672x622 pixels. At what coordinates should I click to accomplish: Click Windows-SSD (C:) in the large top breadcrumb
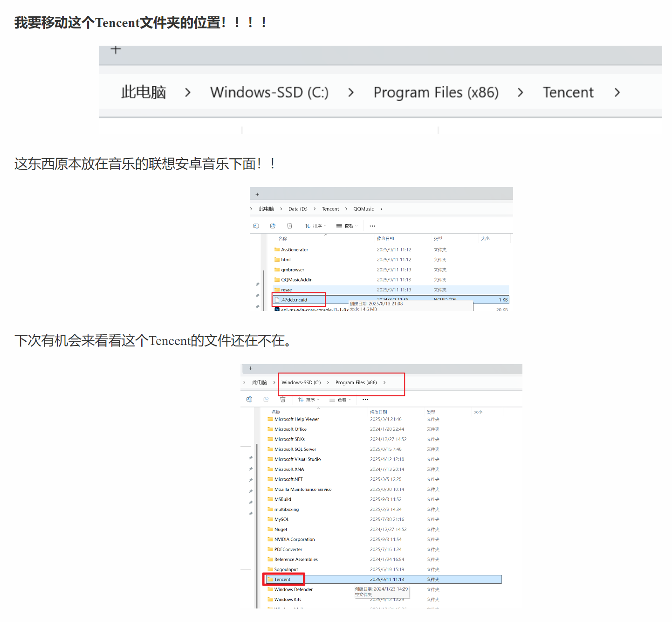click(269, 92)
